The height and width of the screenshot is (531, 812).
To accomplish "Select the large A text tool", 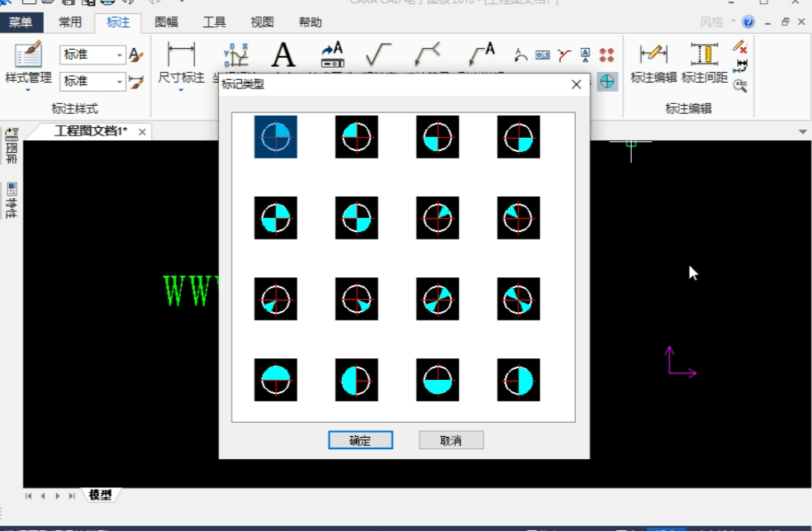I will (284, 55).
